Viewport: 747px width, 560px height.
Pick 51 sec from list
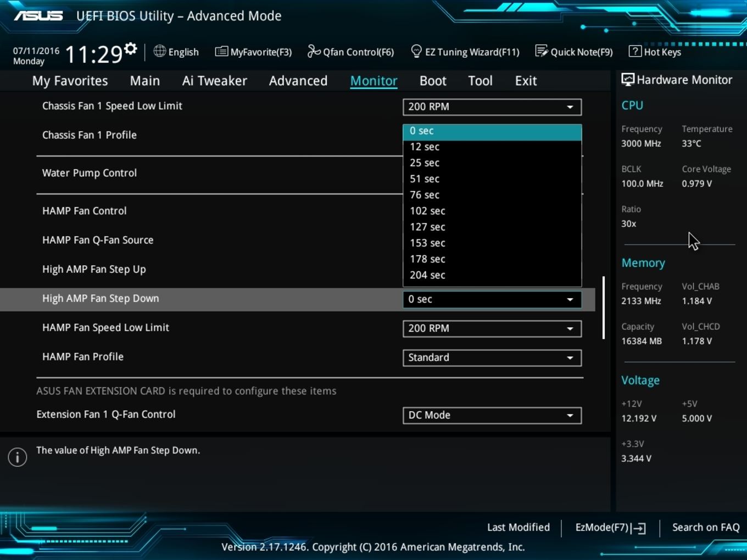tap(492, 179)
